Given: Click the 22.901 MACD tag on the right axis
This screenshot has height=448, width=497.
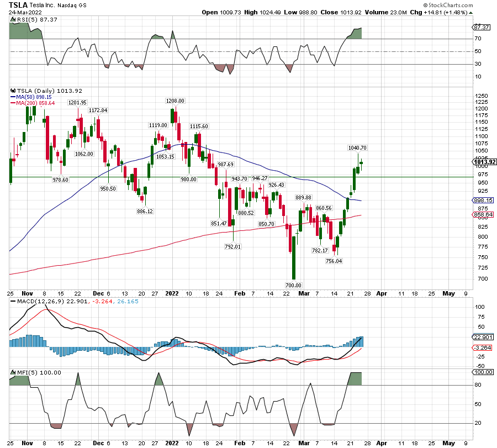Looking at the screenshot, I should [x=483, y=337].
